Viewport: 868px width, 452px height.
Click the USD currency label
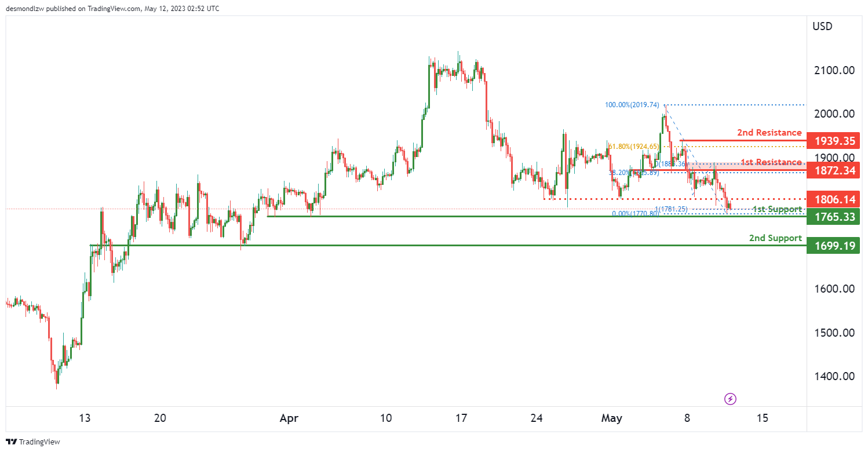click(x=822, y=27)
